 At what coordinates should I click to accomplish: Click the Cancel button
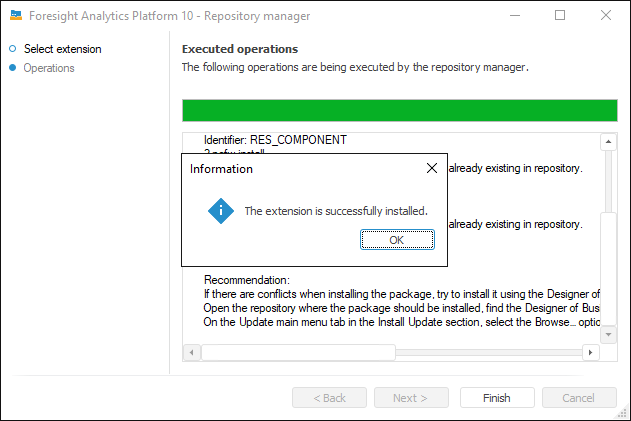[x=578, y=398]
